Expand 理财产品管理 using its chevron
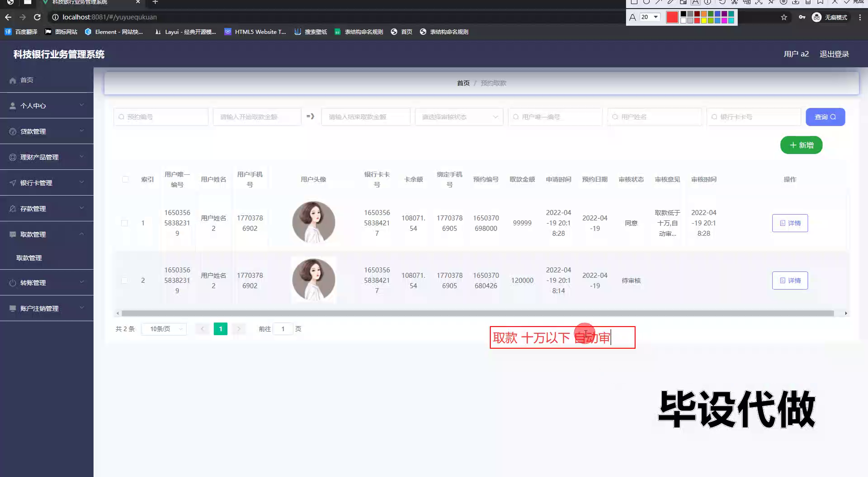 click(x=82, y=156)
